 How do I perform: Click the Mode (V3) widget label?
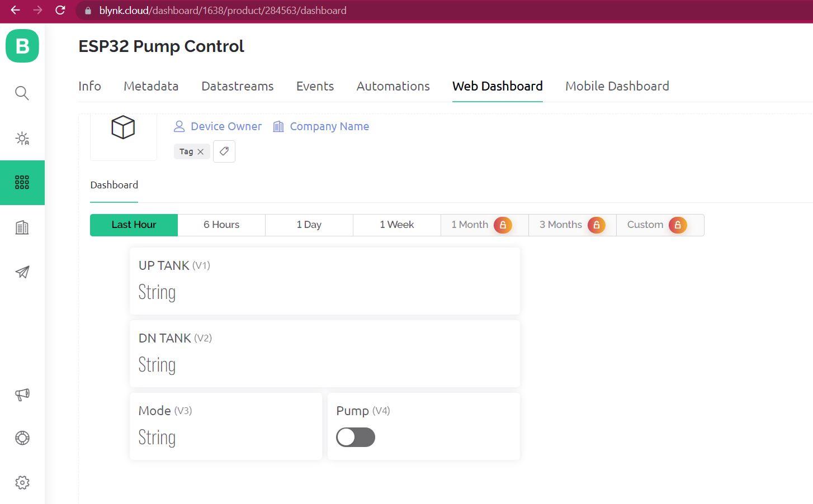coord(165,411)
